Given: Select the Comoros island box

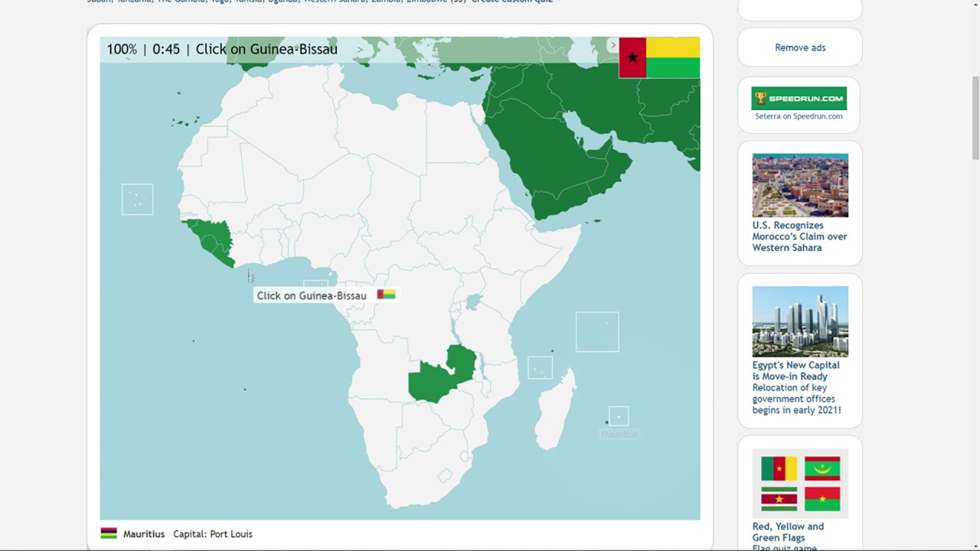Looking at the screenshot, I should coord(540,368).
